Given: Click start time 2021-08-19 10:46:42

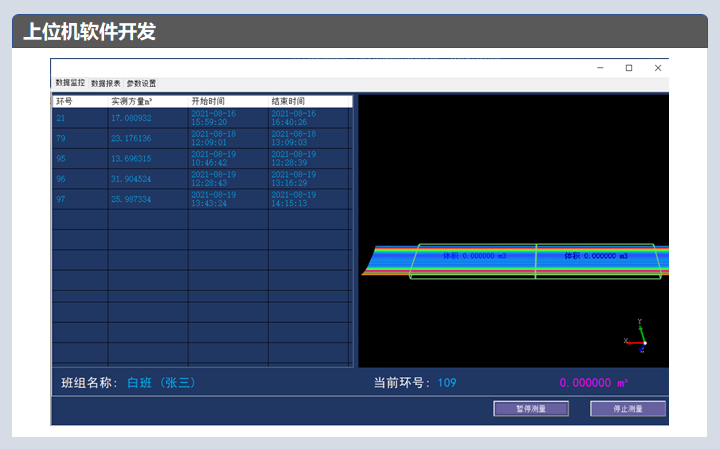Looking at the screenshot, I should click(228, 158).
